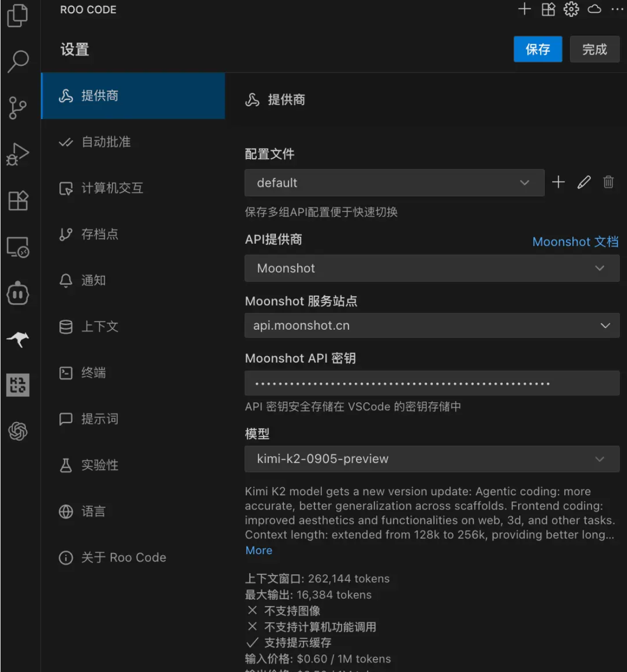This screenshot has height=672, width=627.
Task: Open the Extensions view icon
Action: coord(18,201)
